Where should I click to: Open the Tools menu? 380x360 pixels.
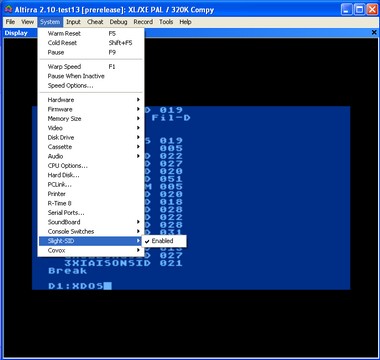(166, 22)
